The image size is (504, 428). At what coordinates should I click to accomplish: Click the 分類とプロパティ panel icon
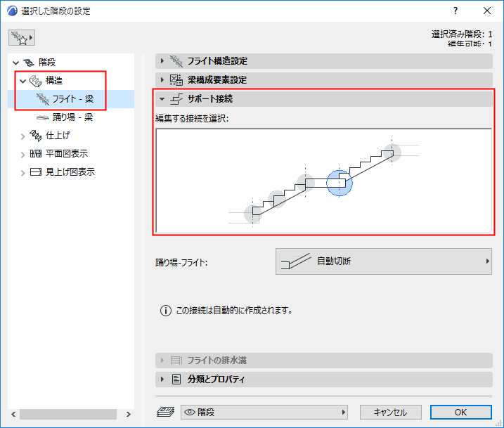point(176,380)
